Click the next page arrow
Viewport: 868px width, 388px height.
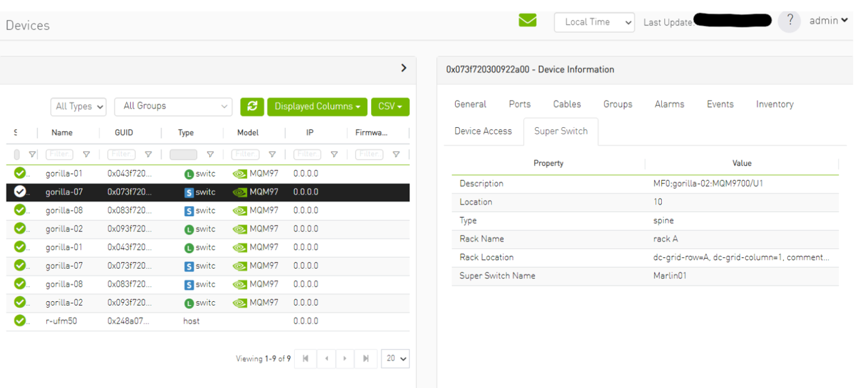click(345, 358)
